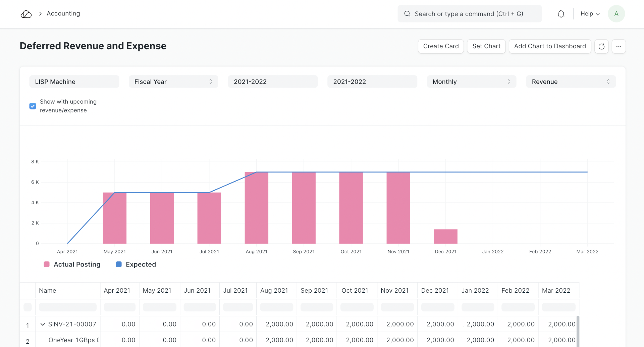Open the Revenue type dropdown
This screenshot has width=644, height=347.
(x=571, y=82)
